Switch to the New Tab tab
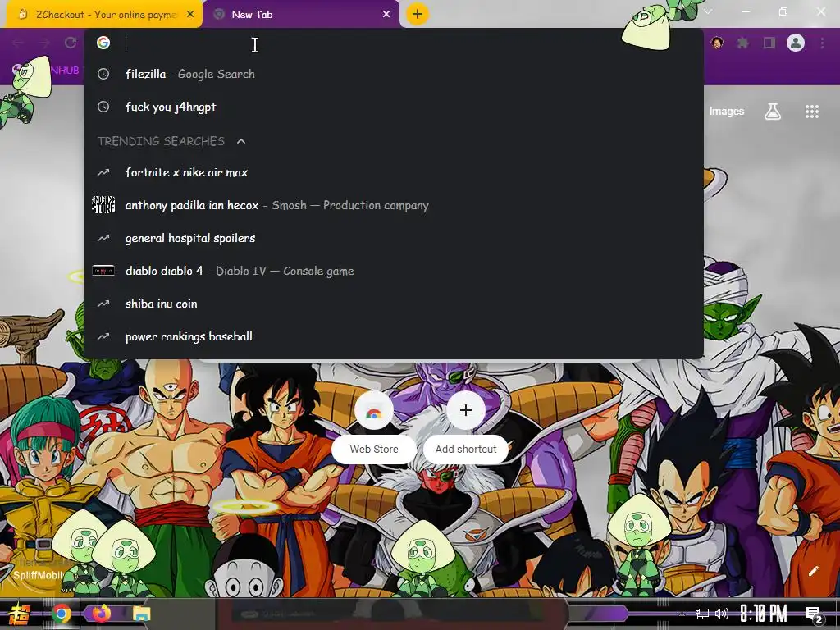This screenshot has width=840, height=630. 300,15
